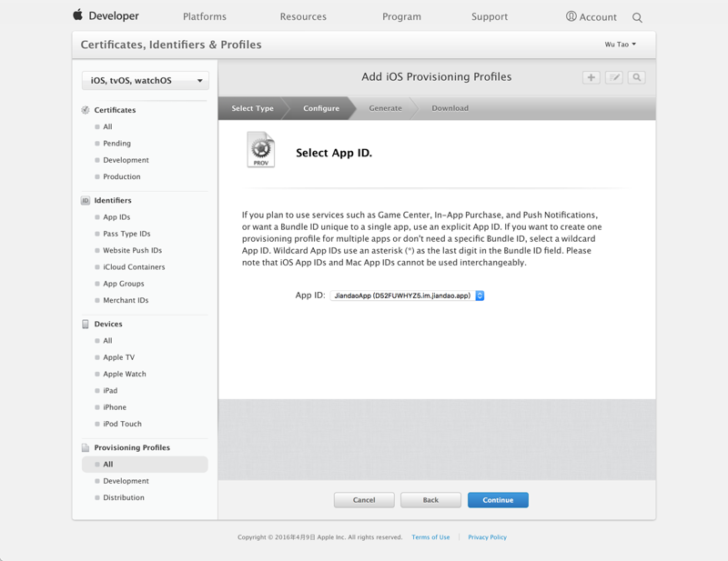Show All under Certificates
This screenshot has width=728, height=561.
tap(107, 126)
